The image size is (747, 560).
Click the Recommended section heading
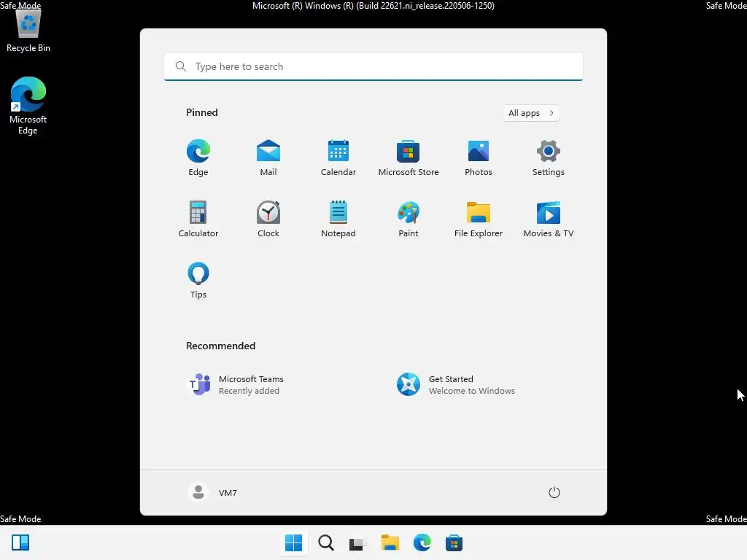[x=220, y=346]
